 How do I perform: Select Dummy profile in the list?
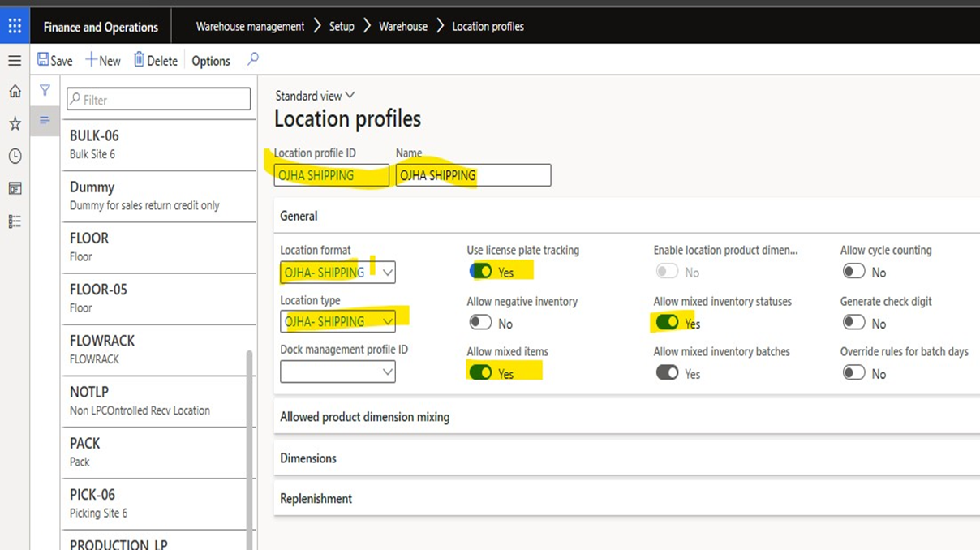(x=159, y=196)
